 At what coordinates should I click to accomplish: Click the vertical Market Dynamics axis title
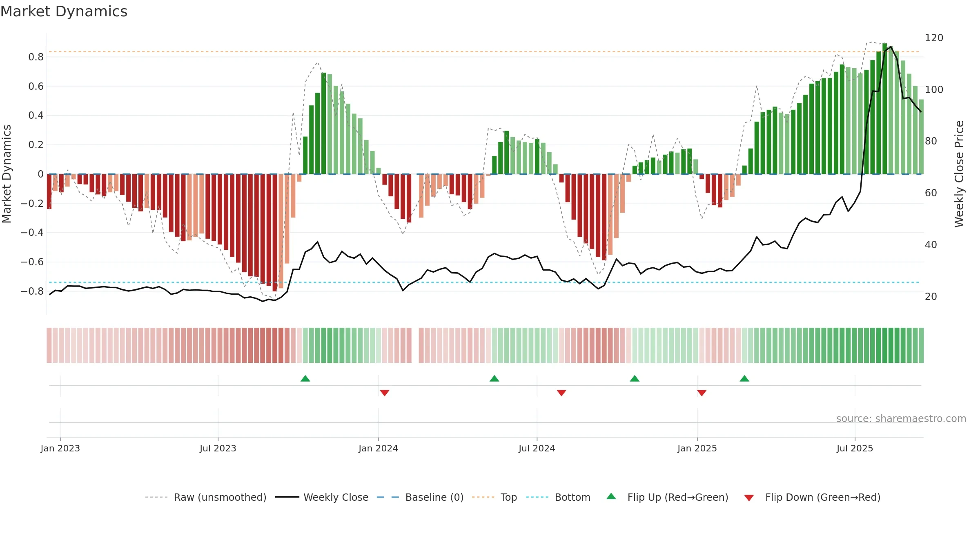pyautogui.click(x=7, y=174)
